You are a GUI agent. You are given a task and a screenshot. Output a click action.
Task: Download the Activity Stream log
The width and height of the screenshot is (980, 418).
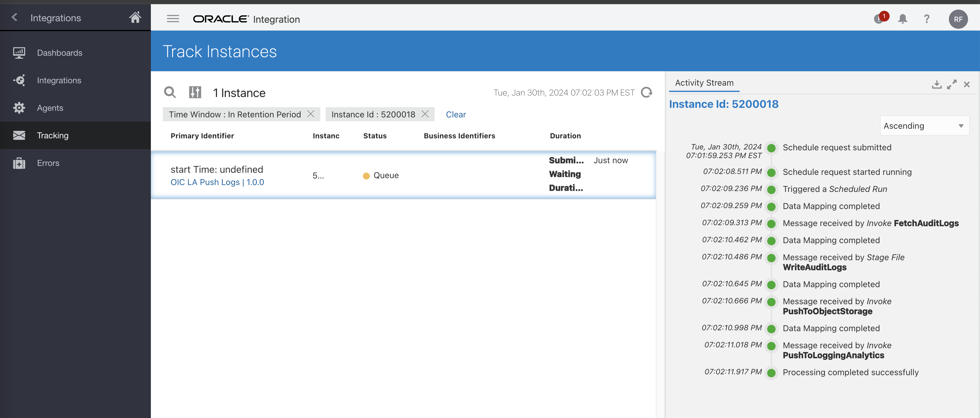[937, 84]
